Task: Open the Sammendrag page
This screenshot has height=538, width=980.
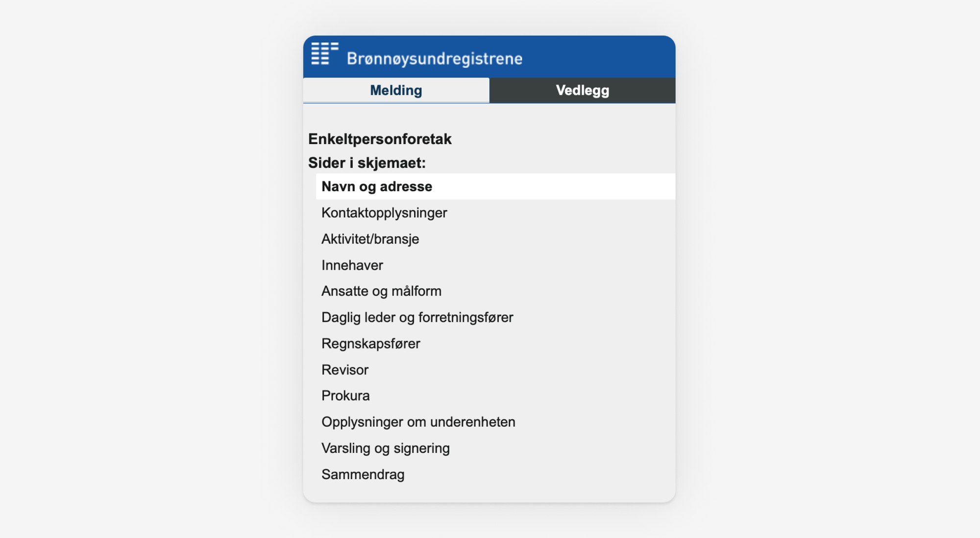Action: click(x=363, y=474)
